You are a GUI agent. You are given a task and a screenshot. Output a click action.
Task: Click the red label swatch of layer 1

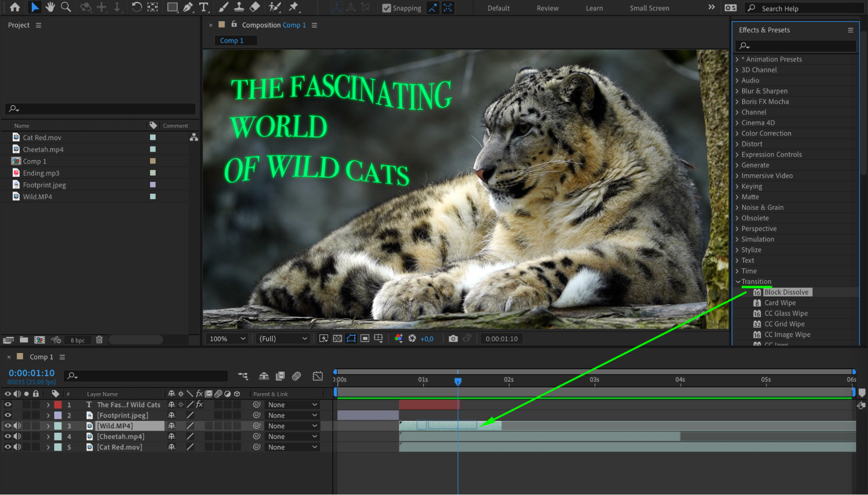coord(58,405)
